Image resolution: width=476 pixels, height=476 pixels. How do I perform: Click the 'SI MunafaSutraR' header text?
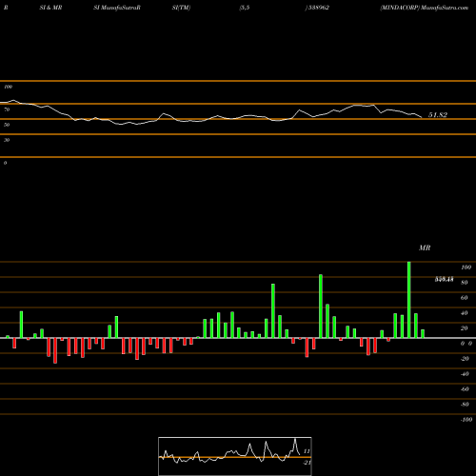coord(117,8)
